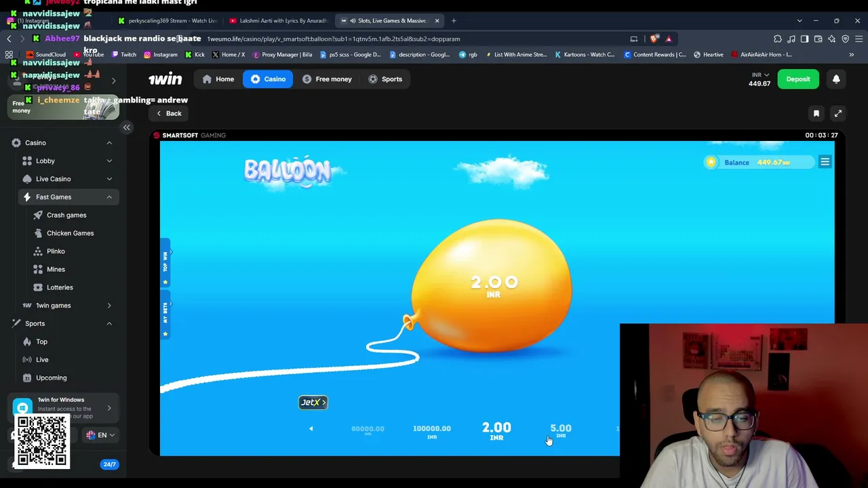The image size is (868, 488).
Task: Click the Brave Shields icon in address bar
Action: (654, 39)
